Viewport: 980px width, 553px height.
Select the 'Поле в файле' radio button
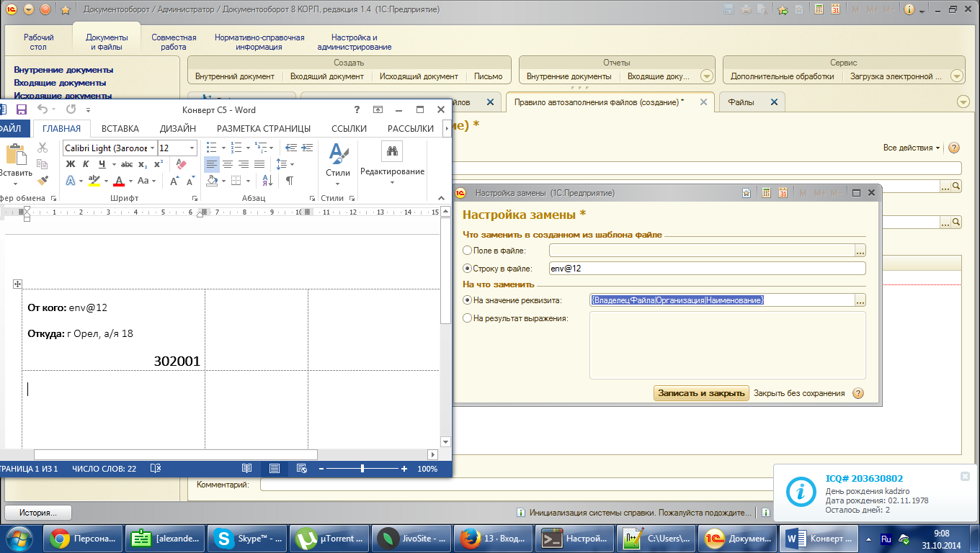coord(468,251)
